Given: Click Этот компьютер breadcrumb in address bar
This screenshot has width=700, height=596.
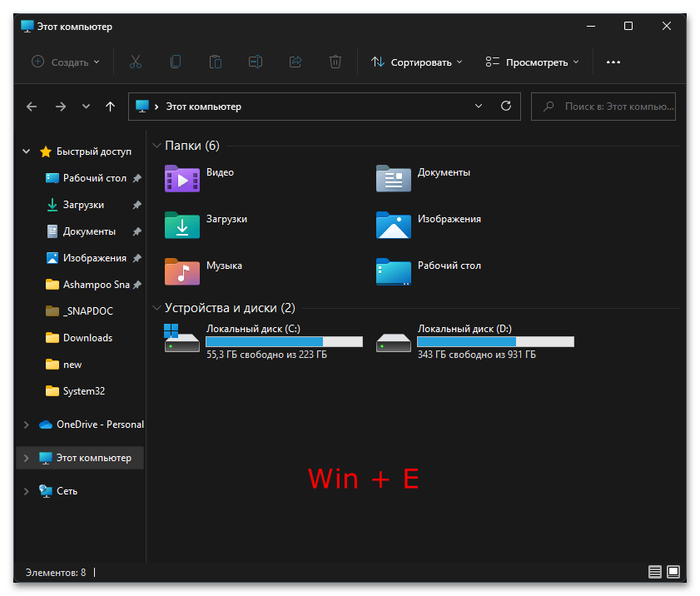Looking at the screenshot, I should tap(204, 107).
